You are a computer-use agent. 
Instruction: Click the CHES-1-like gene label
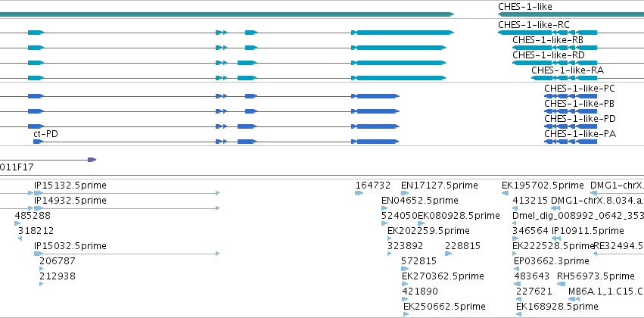click(525, 7)
